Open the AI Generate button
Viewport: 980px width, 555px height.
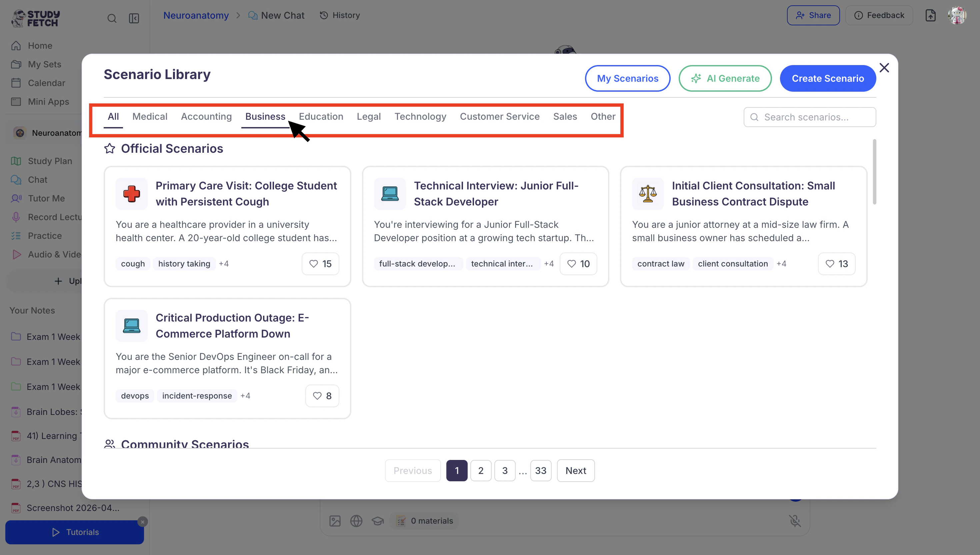pos(725,78)
